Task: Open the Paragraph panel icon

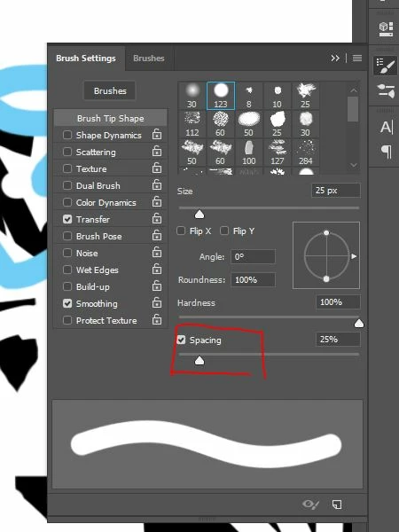Action: point(386,152)
